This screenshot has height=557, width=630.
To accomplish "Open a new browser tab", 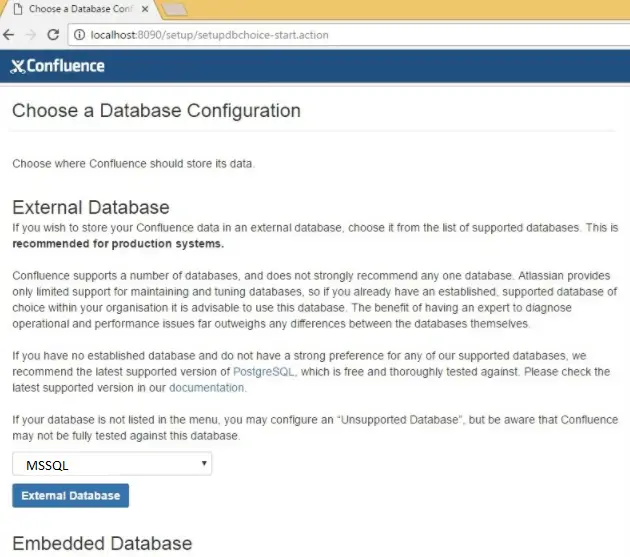I will (x=175, y=10).
